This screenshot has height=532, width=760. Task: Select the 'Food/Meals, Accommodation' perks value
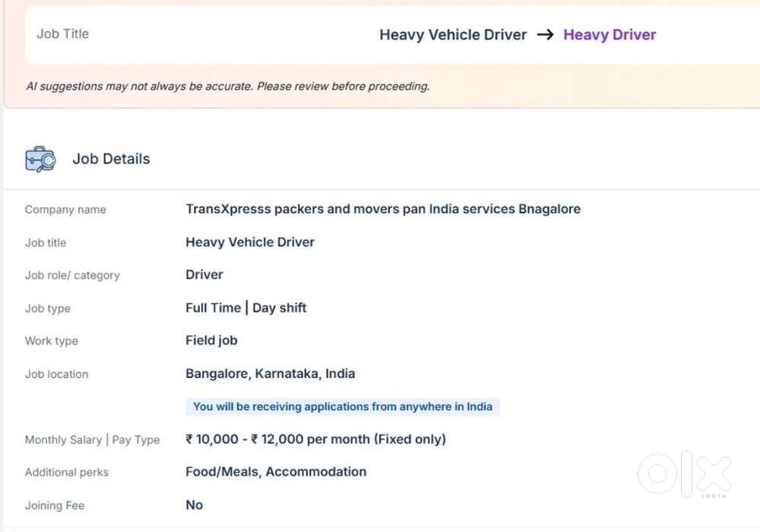pyautogui.click(x=276, y=472)
